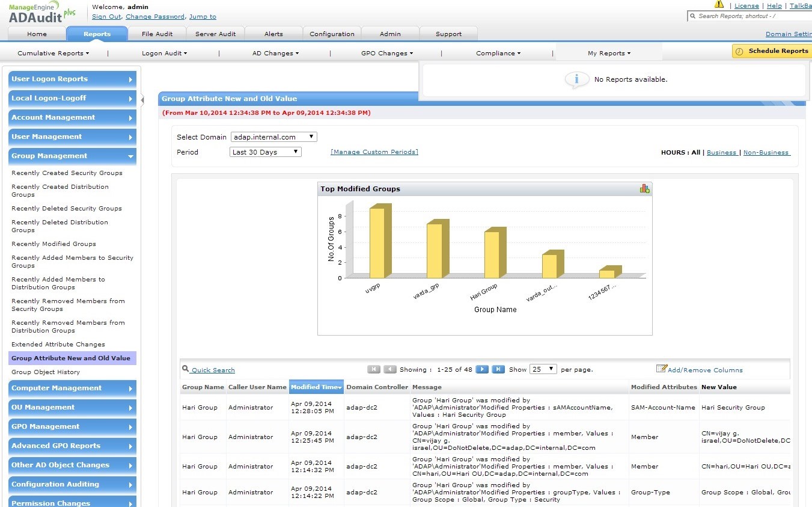812x507 pixels.
Task: Click the yellow warning alert icon
Action: click(719, 5)
